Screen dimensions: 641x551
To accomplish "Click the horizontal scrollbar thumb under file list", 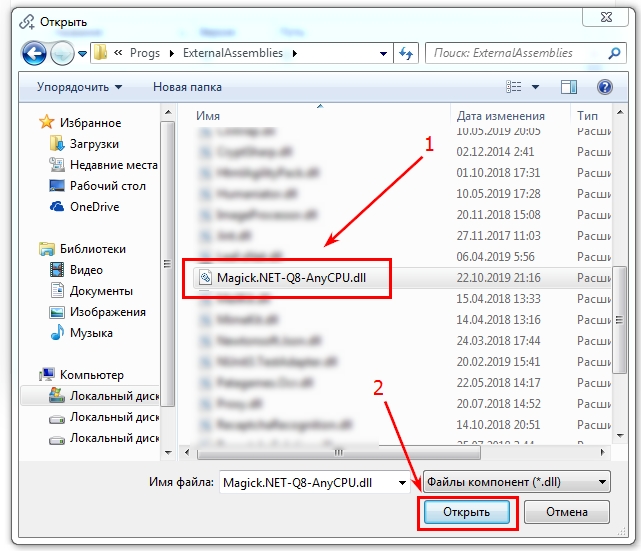I will click(338, 452).
